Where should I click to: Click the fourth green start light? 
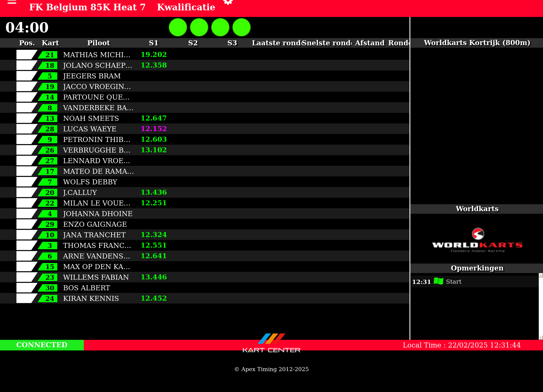242,27
